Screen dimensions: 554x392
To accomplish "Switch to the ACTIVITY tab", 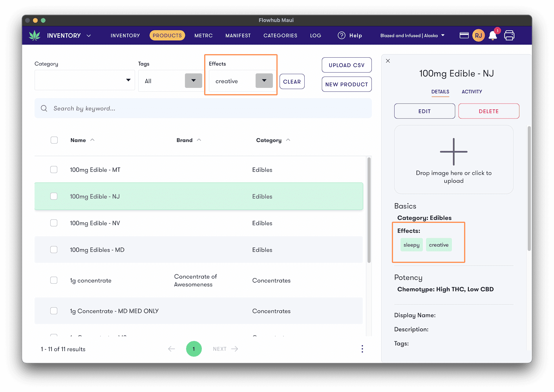I will 472,91.
